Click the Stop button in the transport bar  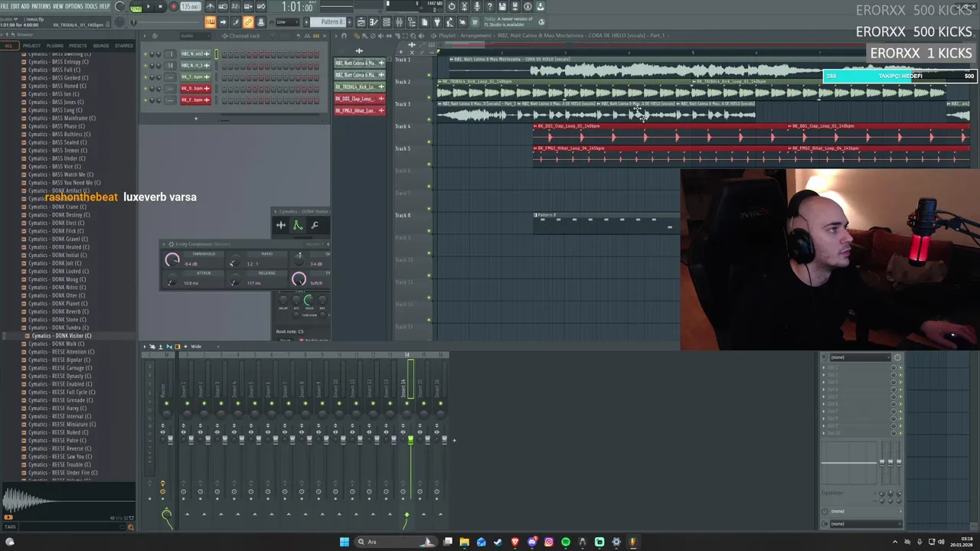(x=160, y=7)
